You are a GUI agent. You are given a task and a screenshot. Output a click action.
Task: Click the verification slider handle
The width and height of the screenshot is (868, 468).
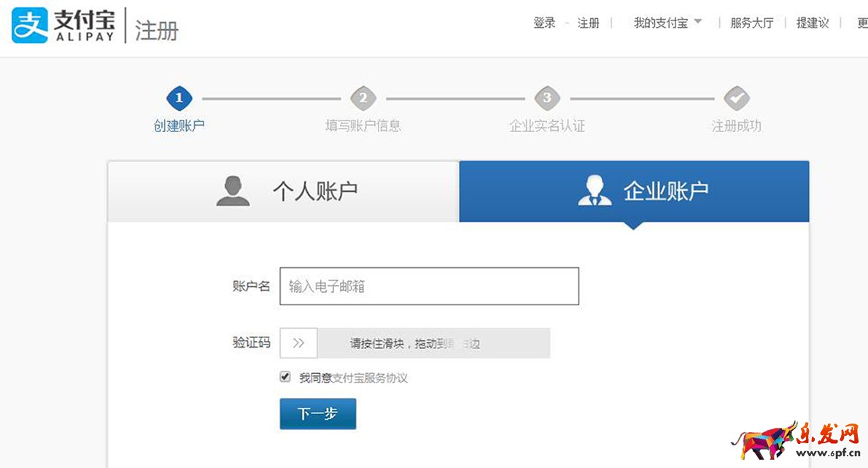298,342
